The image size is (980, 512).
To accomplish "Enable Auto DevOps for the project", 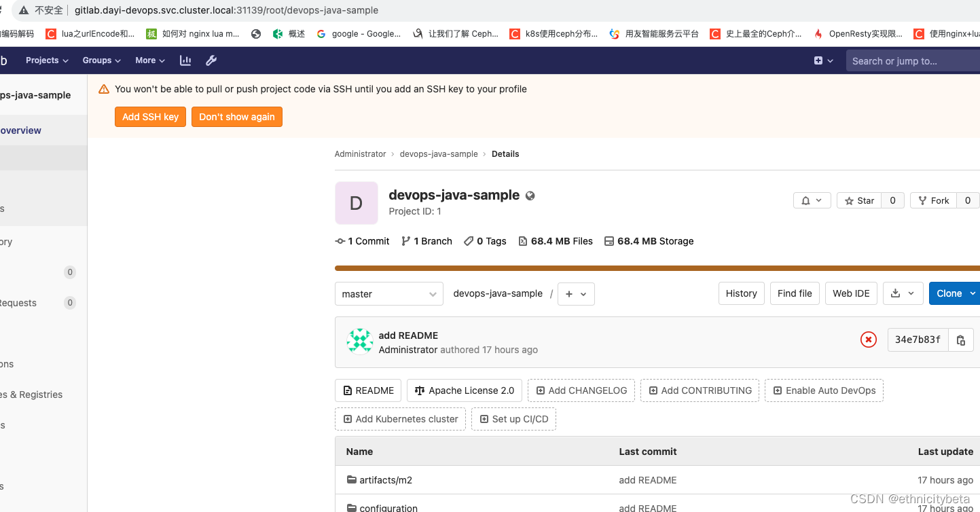I will (x=824, y=390).
